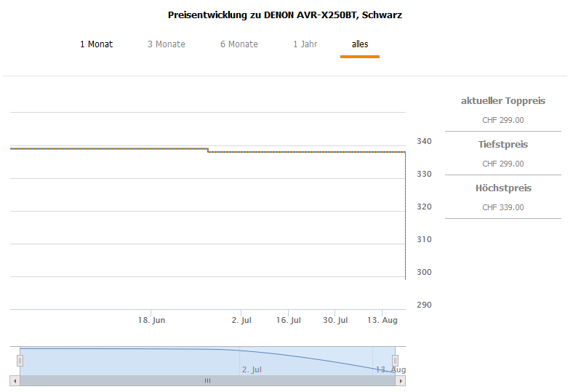This screenshot has width=573, height=392.
Task: Click the price step on the chart line
Action: click(208, 151)
